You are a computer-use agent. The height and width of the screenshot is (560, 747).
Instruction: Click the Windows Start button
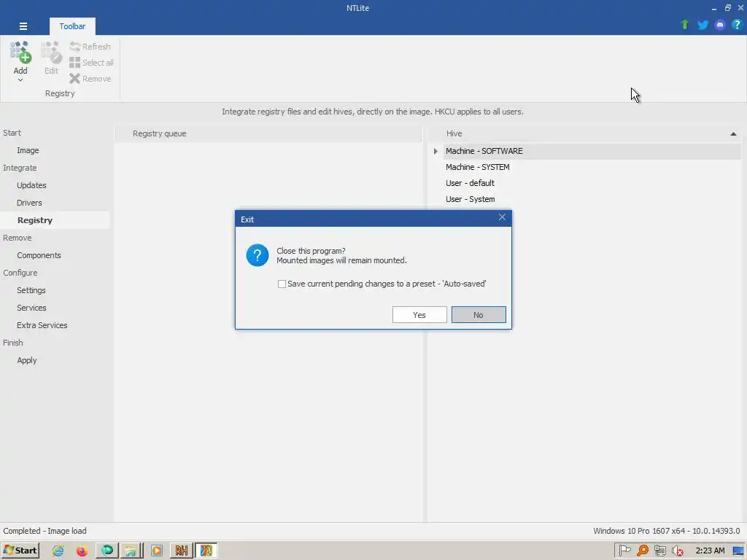tap(20, 551)
